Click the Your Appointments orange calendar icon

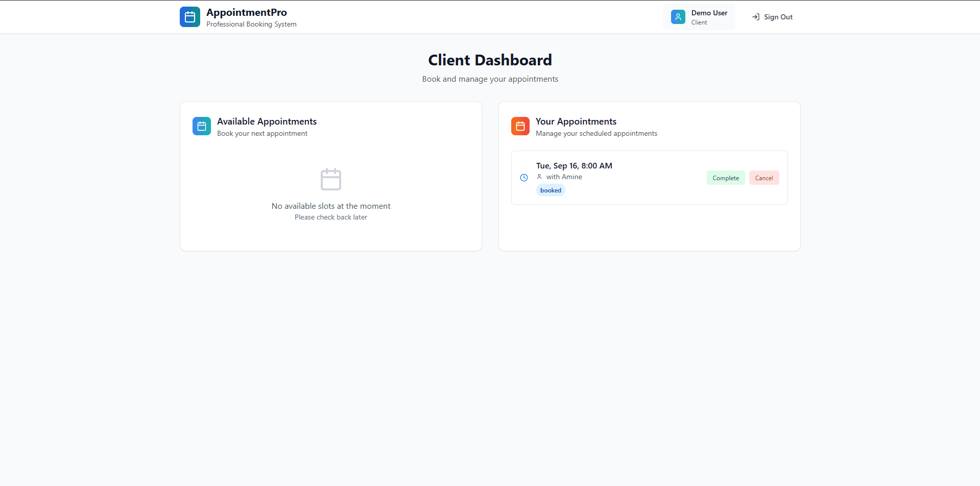pyautogui.click(x=520, y=126)
